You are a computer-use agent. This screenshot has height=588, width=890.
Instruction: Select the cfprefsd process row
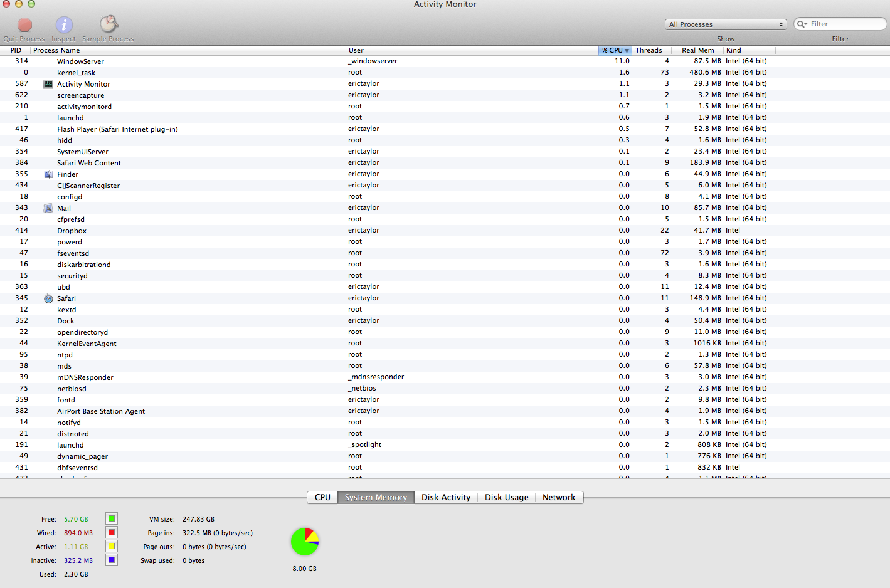[x=445, y=219]
